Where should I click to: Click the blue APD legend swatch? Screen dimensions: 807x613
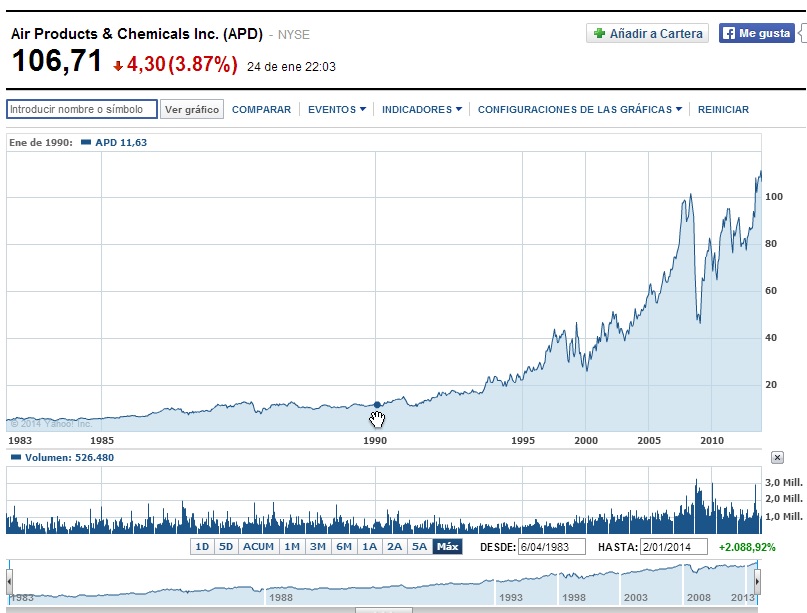click(x=86, y=142)
